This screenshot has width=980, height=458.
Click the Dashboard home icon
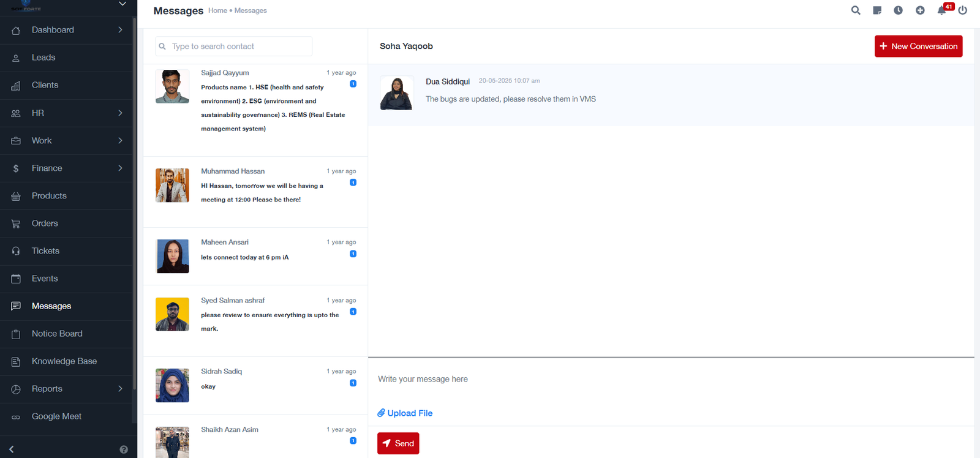click(16, 30)
